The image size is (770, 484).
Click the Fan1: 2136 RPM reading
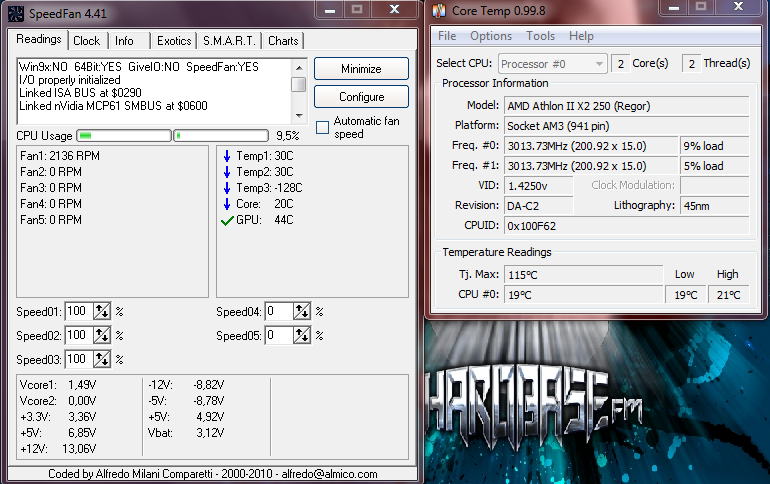tap(60, 156)
